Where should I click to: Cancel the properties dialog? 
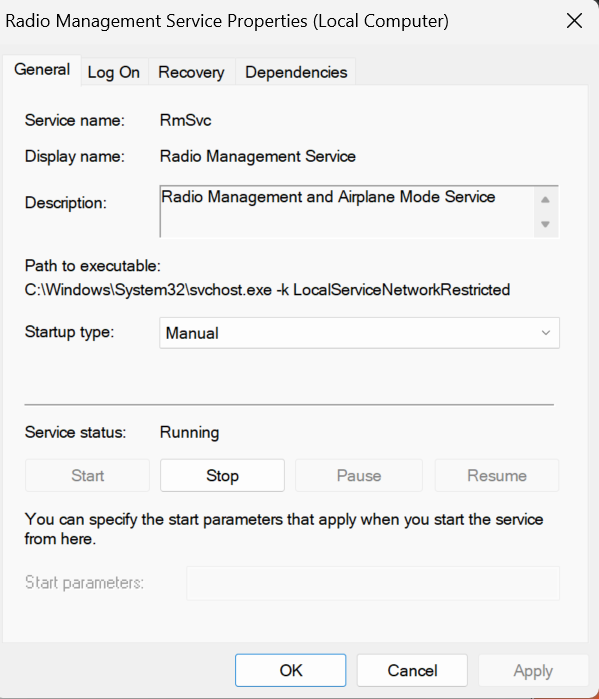tap(412, 670)
